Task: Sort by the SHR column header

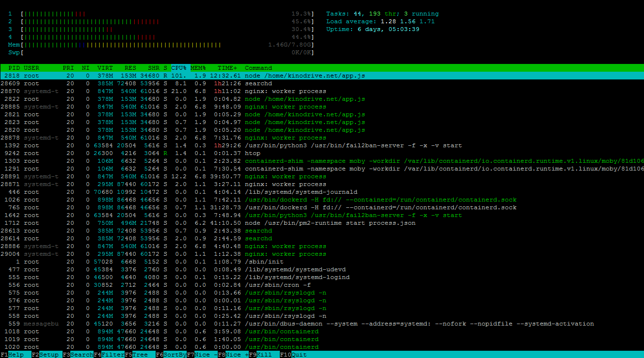Action: [154, 68]
